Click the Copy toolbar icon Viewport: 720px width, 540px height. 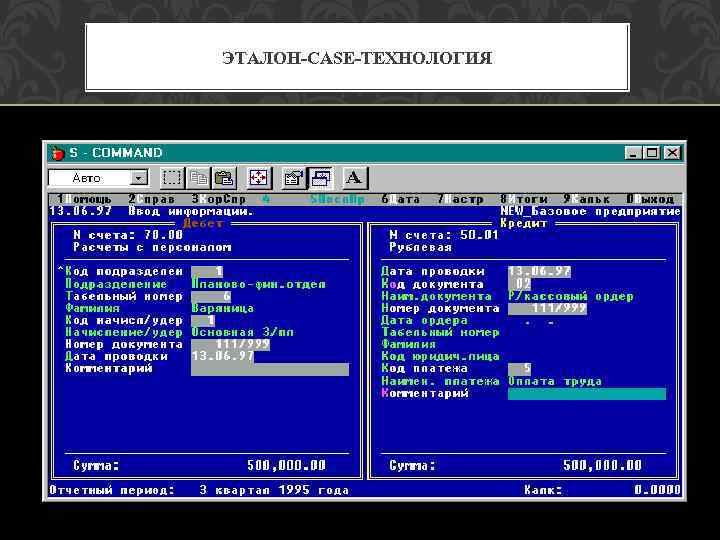pyautogui.click(x=198, y=178)
